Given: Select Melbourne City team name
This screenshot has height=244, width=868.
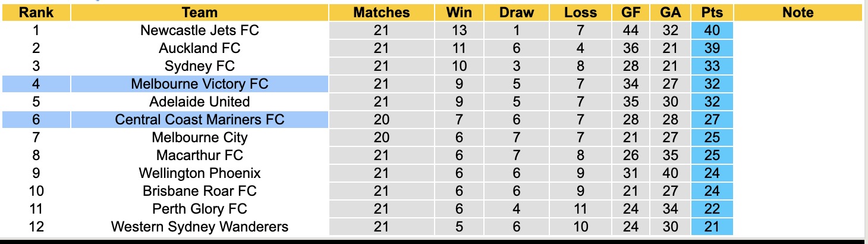Looking at the screenshot, I should point(200,137).
